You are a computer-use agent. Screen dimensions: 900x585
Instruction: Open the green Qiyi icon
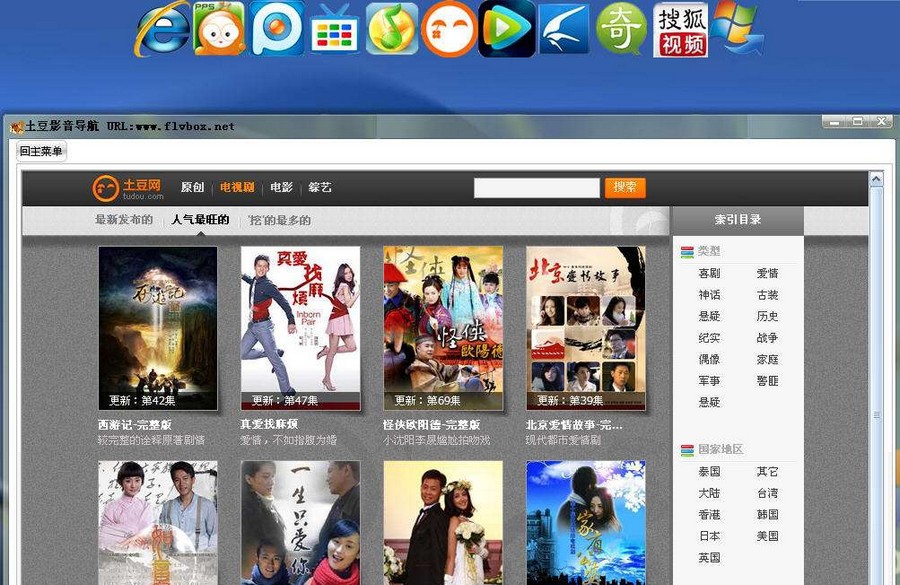click(622, 29)
